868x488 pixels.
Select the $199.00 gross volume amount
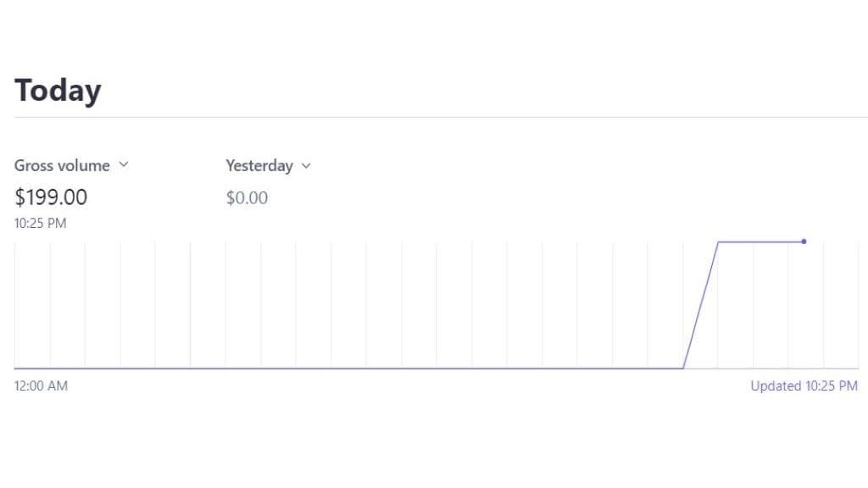(51, 197)
